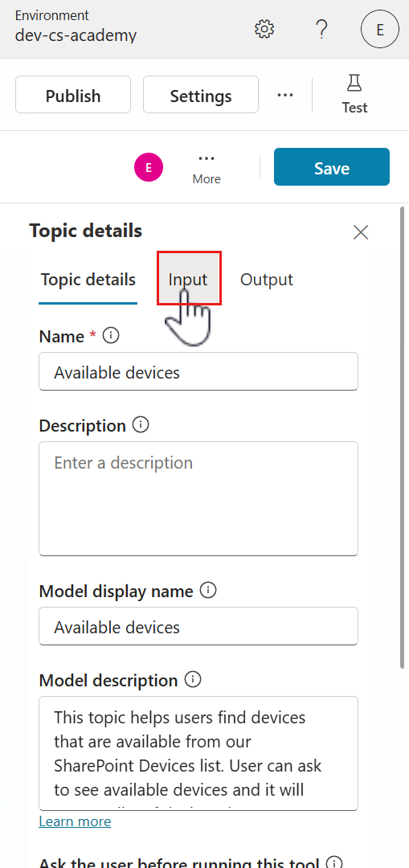Show info icon beside Ask the user
This screenshot has height=868, width=409.
coord(333,862)
